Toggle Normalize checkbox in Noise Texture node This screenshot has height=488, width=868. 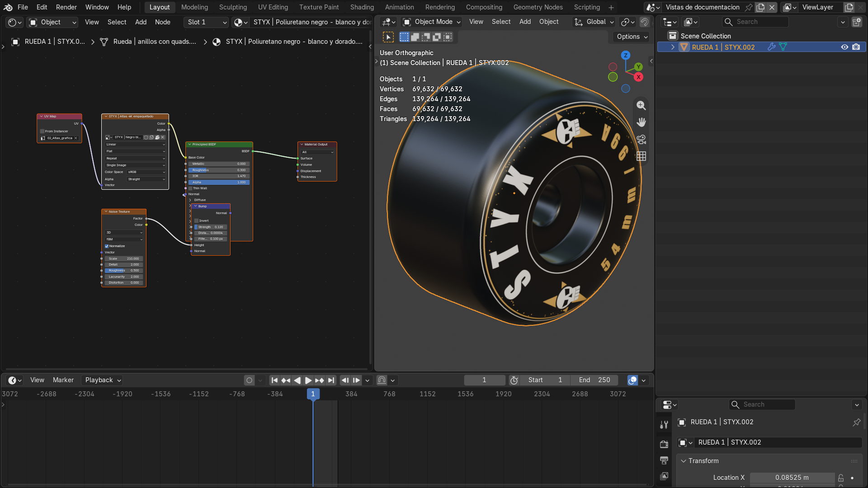point(107,246)
